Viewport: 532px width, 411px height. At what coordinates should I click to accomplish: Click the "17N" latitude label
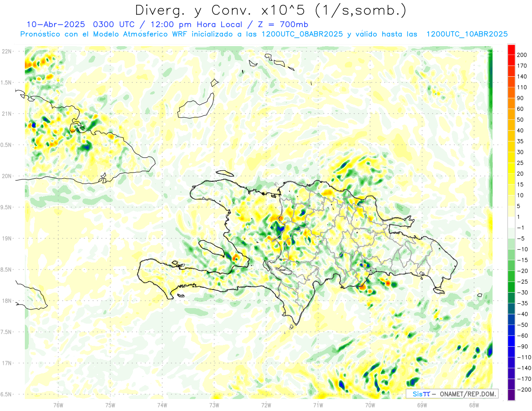[6, 363]
